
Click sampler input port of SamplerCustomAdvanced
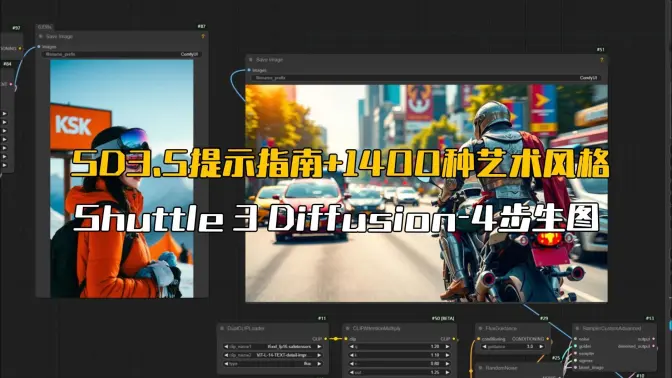pyautogui.click(x=575, y=354)
